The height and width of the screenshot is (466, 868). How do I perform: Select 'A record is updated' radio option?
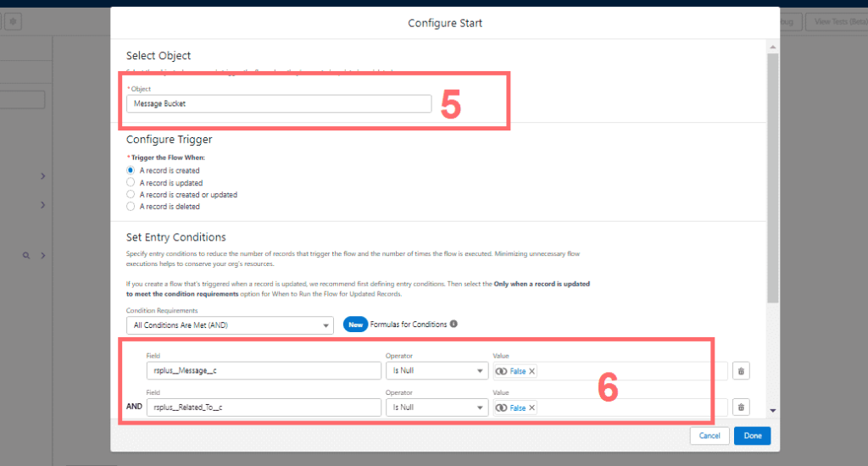131,182
